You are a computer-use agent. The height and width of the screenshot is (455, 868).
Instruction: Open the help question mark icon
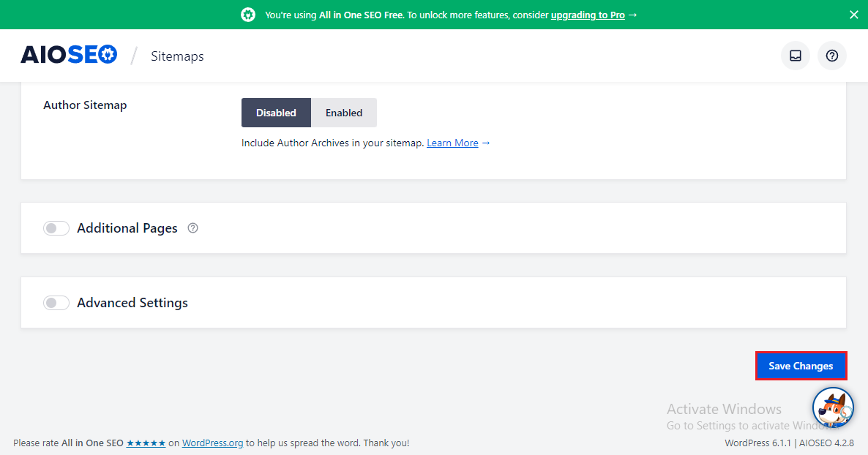click(831, 56)
